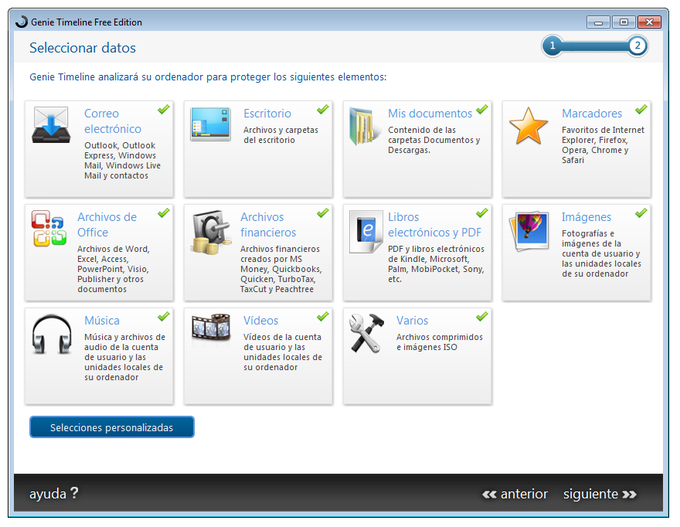The image size is (680, 527).
Task: Minimize the Genie Timeline window
Action: [x=598, y=22]
